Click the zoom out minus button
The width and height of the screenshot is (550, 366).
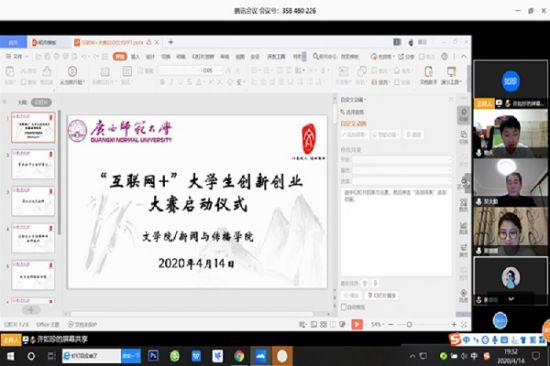tap(391, 325)
